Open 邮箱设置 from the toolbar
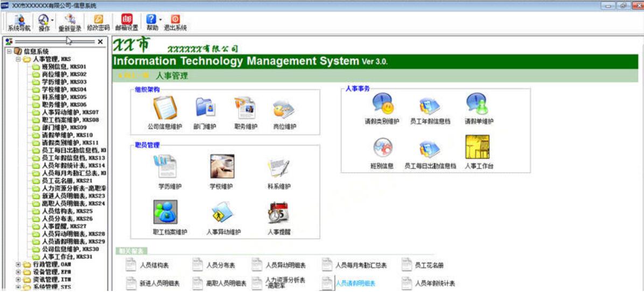Image resolution: width=644 pixels, height=292 pixels. (127, 23)
